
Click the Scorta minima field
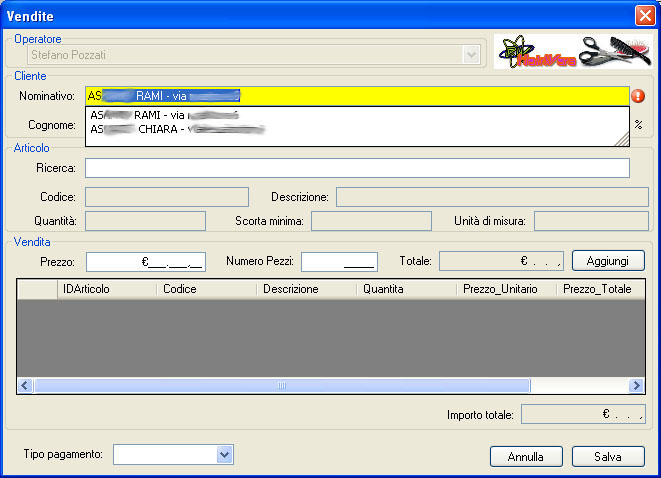(371, 221)
